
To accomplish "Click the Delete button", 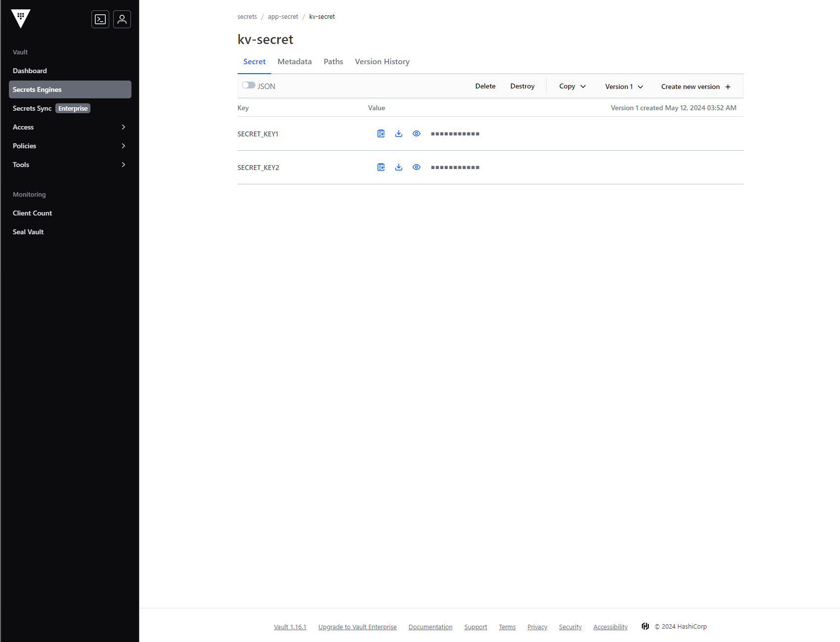I will click(485, 86).
